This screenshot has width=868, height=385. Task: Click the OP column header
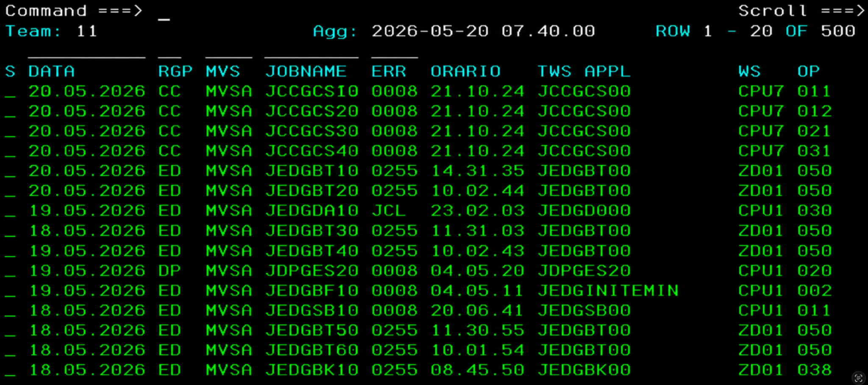[809, 71]
